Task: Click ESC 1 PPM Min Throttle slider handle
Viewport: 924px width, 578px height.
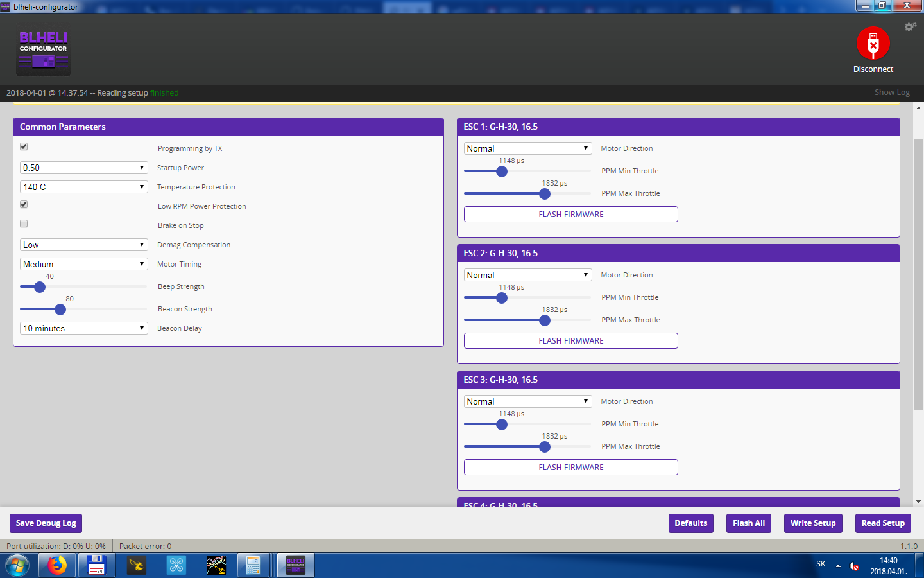Action: (x=502, y=171)
